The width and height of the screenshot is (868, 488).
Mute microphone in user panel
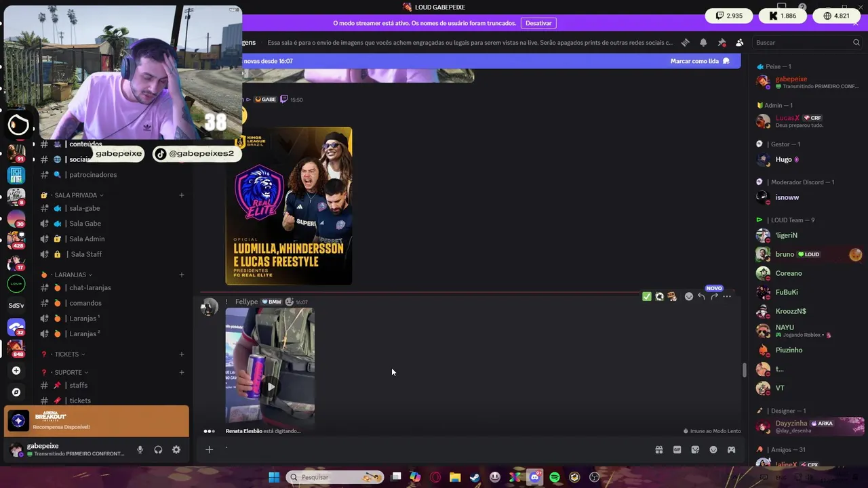[x=140, y=449]
